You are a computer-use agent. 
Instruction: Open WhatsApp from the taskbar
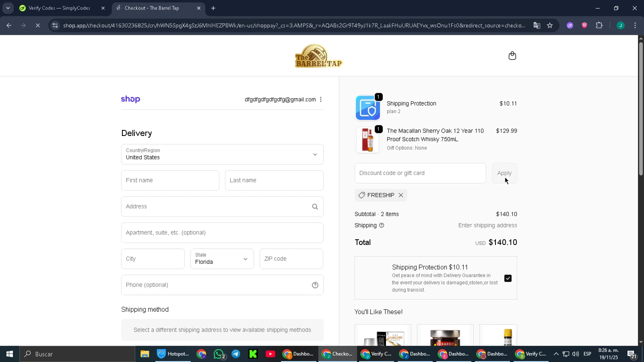(219, 354)
